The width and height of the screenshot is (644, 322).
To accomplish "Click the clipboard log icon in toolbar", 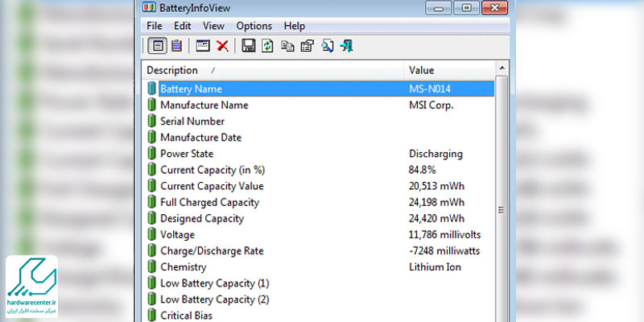I will click(x=176, y=46).
